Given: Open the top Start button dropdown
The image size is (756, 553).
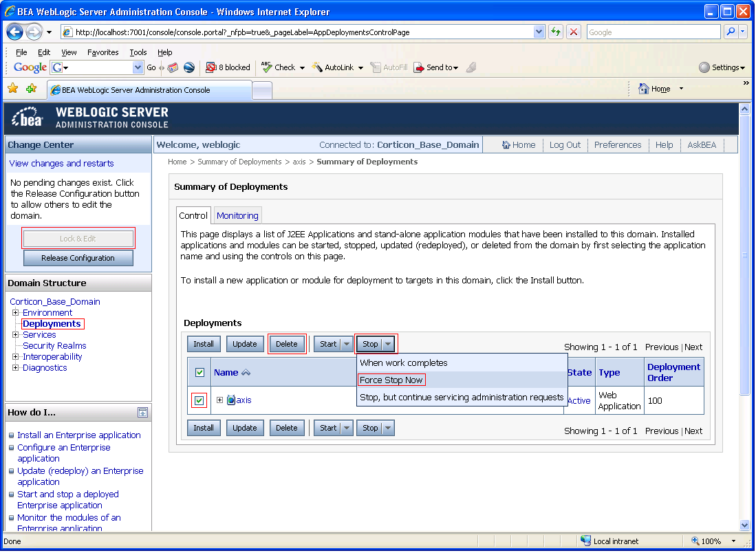Looking at the screenshot, I should 347,344.
